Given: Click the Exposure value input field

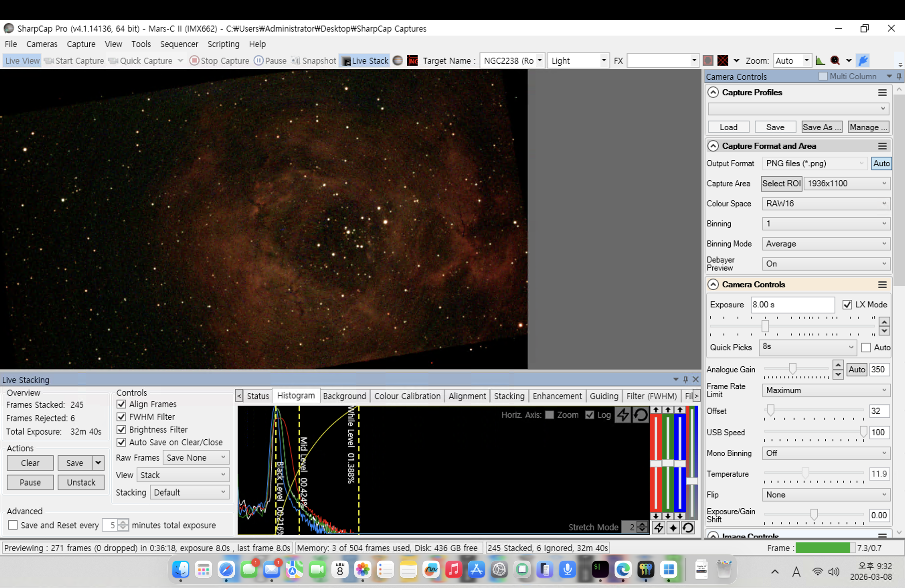Looking at the screenshot, I should 792,305.
